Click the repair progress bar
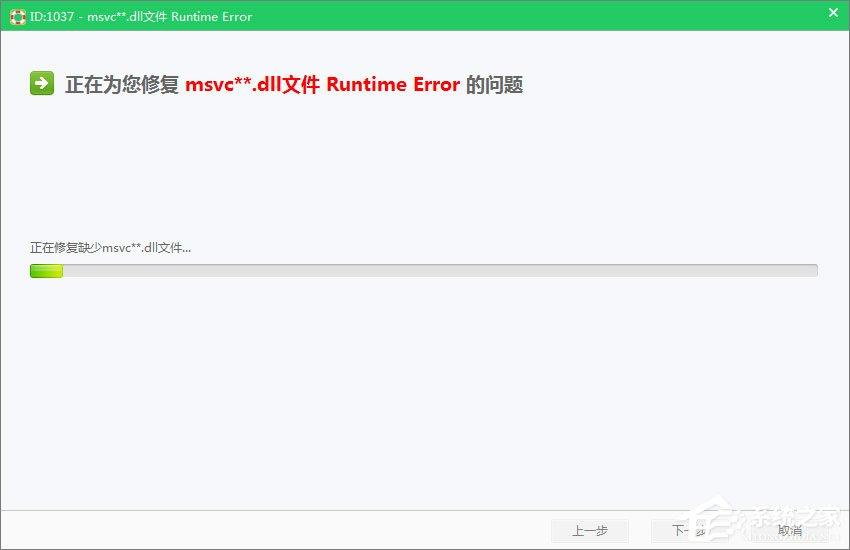This screenshot has width=850, height=550. click(423, 270)
